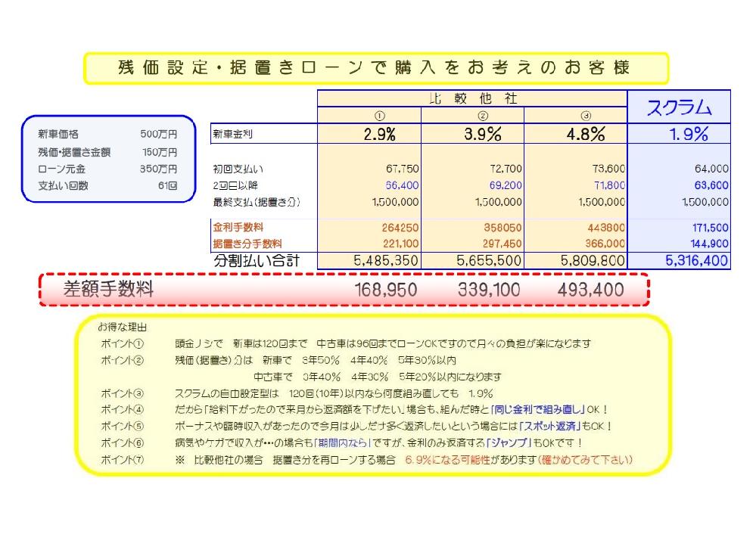Select column header ① under 比較他社
The image size is (756, 534).
coord(379,116)
